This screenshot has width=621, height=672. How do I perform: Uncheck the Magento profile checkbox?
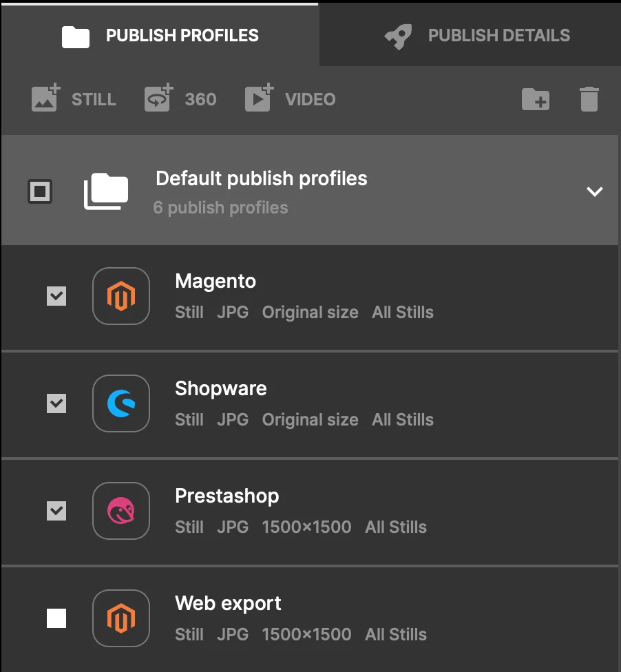coord(56,296)
